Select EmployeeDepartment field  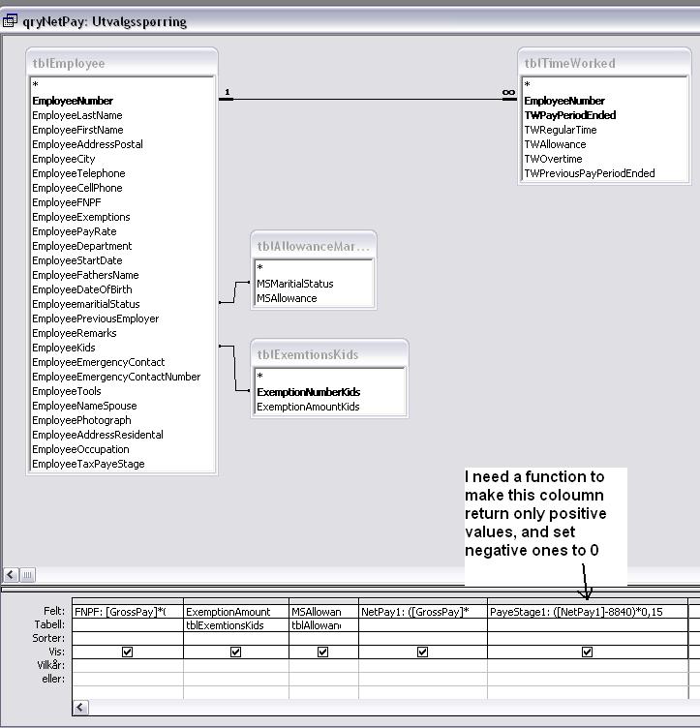tap(122, 246)
